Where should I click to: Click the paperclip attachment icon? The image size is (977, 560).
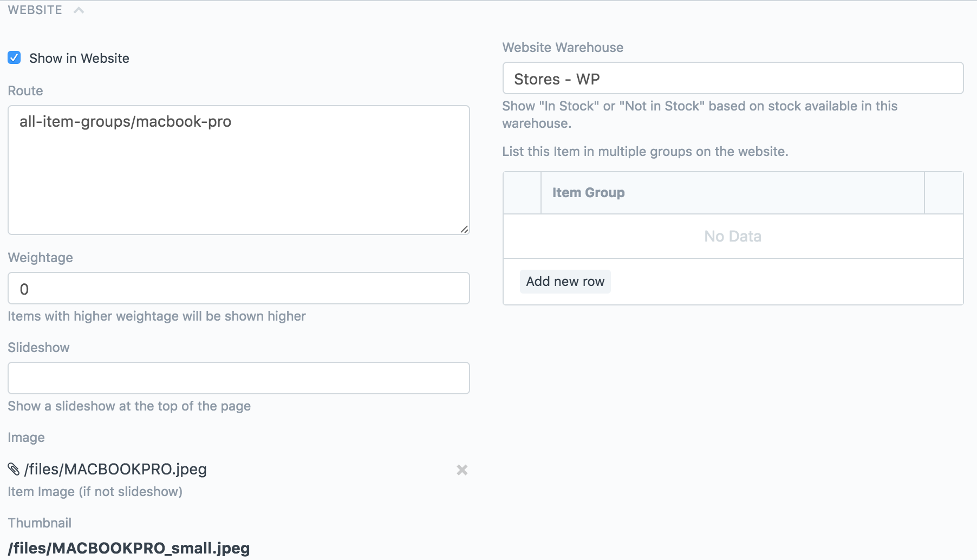point(14,469)
